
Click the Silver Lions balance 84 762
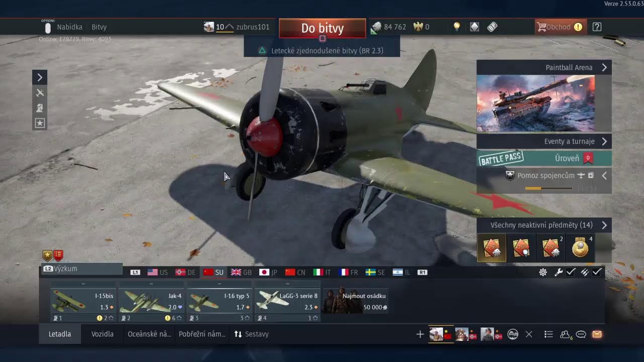point(389,27)
